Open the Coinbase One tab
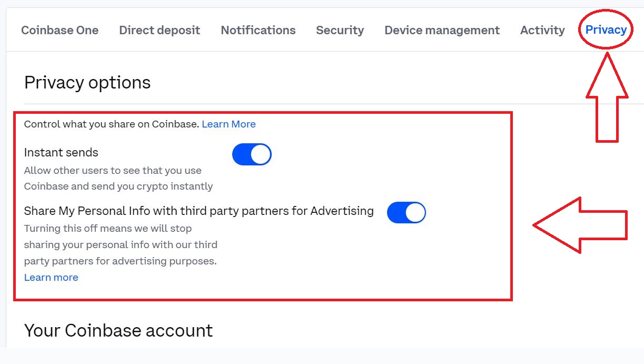Viewport: 644px width, 364px height. click(x=60, y=31)
